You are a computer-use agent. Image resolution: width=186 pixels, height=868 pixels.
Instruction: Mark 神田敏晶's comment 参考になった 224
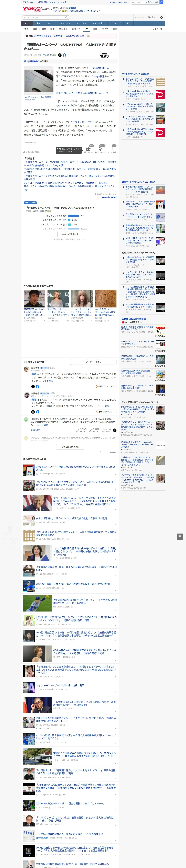(105, 412)
